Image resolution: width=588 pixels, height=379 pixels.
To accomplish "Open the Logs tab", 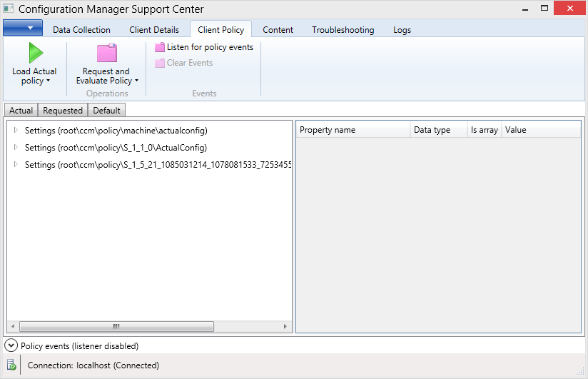I will pos(402,30).
